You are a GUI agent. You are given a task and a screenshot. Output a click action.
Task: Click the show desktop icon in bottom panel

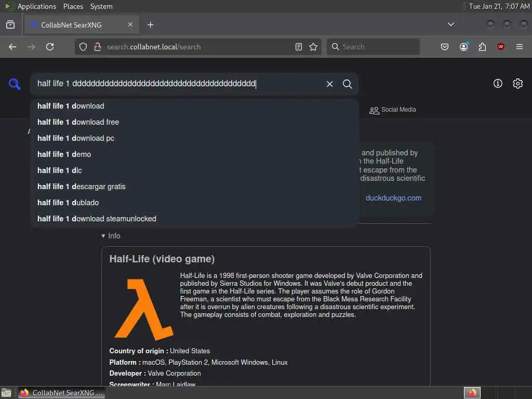(x=6, y=393)
